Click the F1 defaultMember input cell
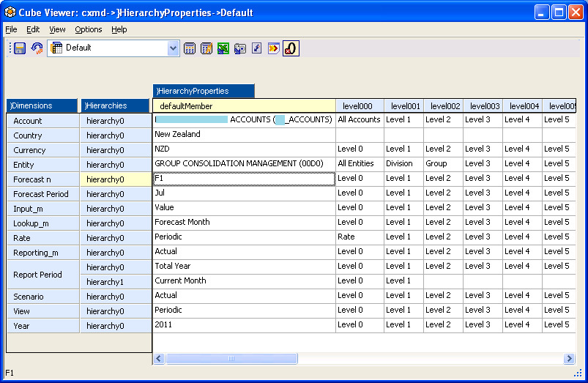 click(244, 179)
